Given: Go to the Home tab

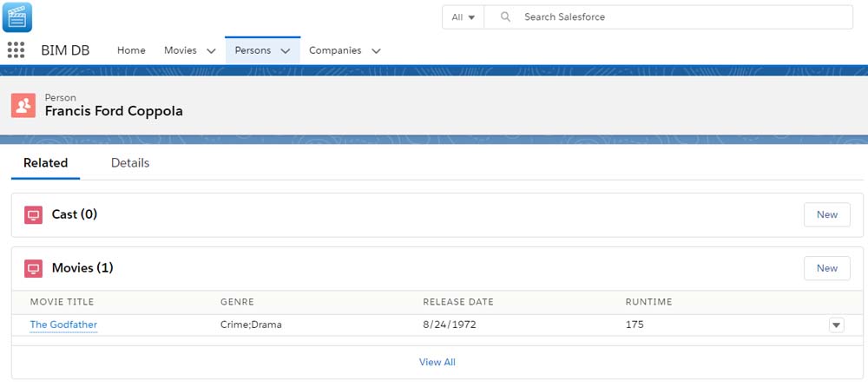Looking at the screenshot, I should coord(131,50).
